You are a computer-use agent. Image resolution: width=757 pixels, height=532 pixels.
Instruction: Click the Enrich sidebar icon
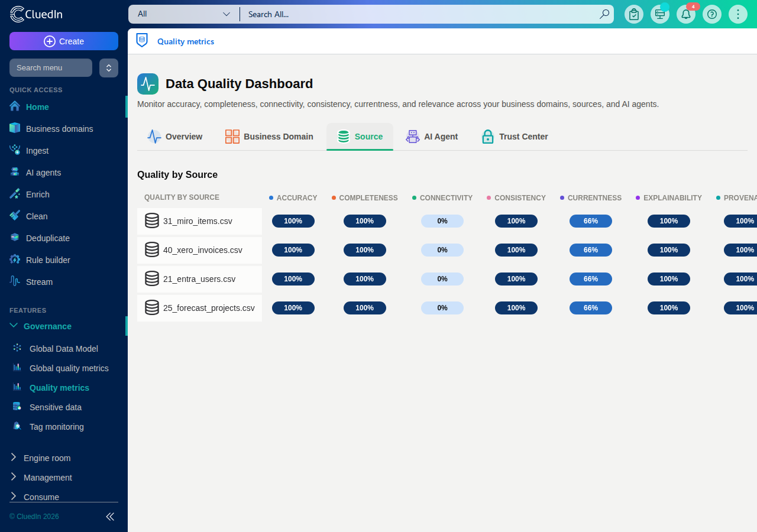click(15, 194)
